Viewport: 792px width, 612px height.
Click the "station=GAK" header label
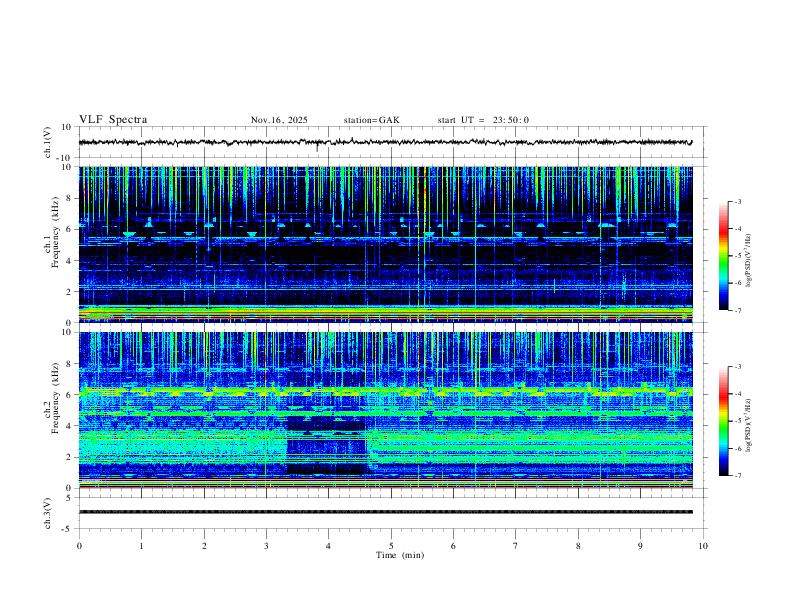tap(371, 120)
